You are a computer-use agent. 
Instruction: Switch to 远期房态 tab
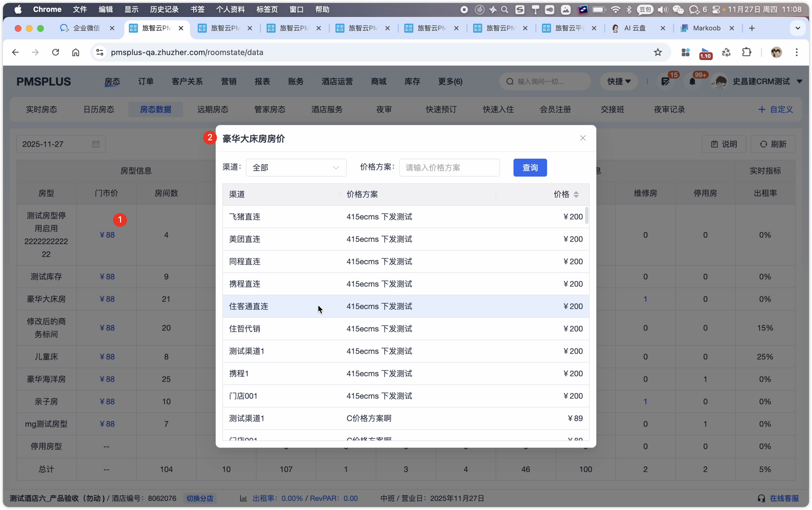pos(213,110)
